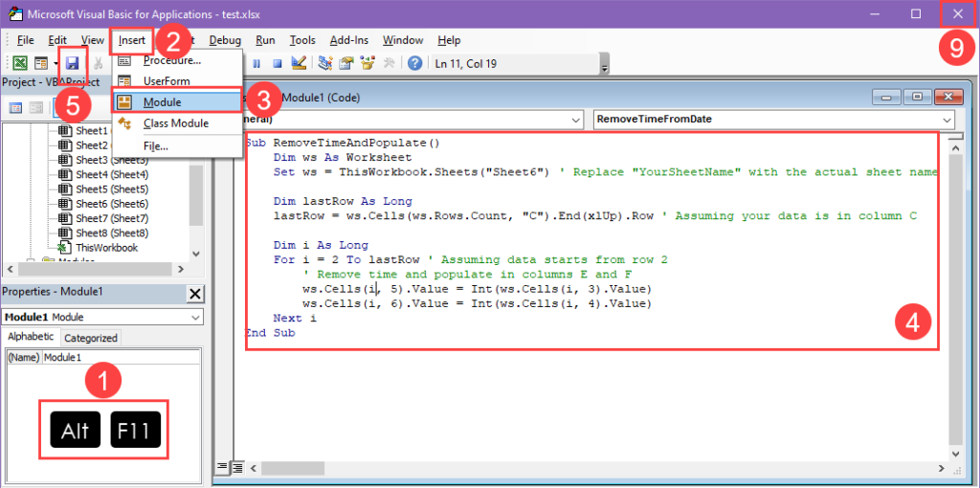Open the Window menu

coord(403,40)
